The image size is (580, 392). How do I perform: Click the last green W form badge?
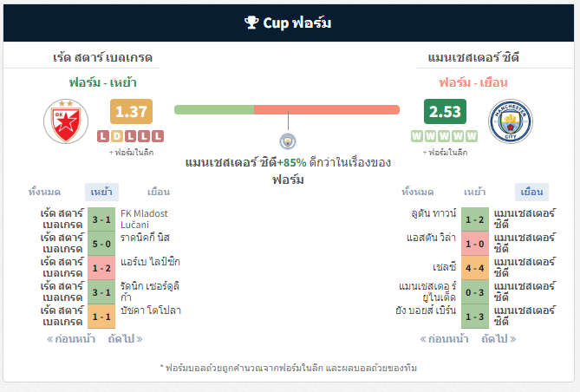click(472, 136)
